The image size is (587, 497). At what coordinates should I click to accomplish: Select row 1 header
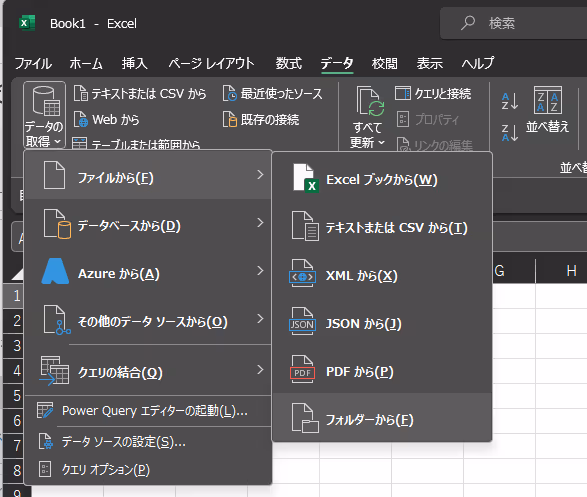pos(13,296)
